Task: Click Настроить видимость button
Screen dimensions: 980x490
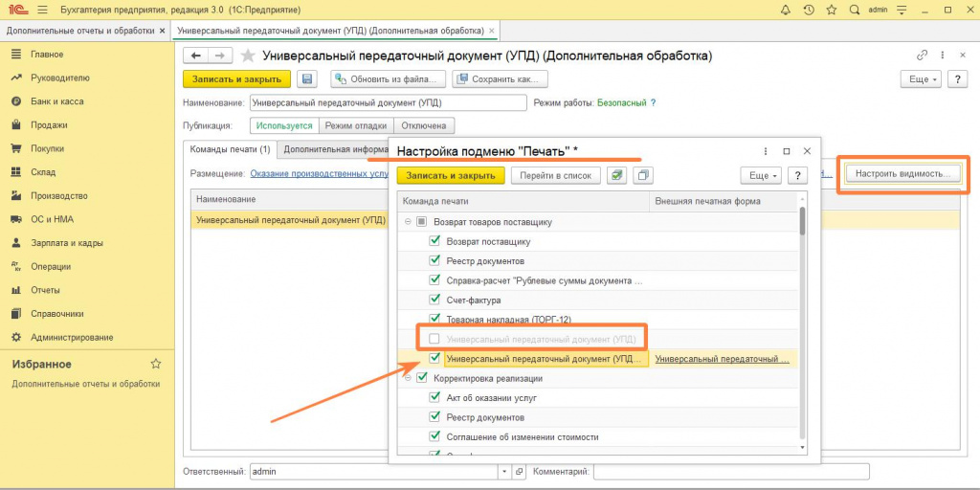Action: (903, 174)
